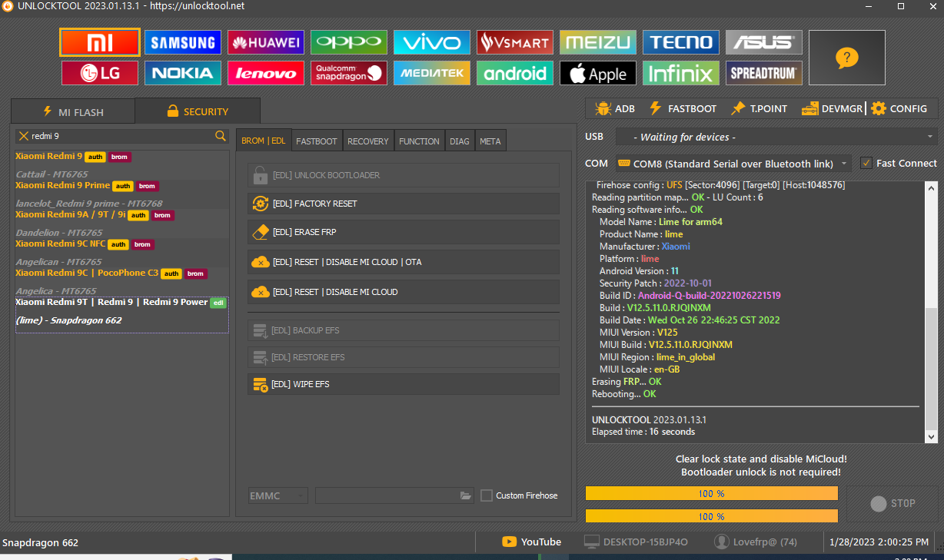Click the lower 100% progress bar
Viewport: 944px width, 560px height.
(x=712, y=516)
